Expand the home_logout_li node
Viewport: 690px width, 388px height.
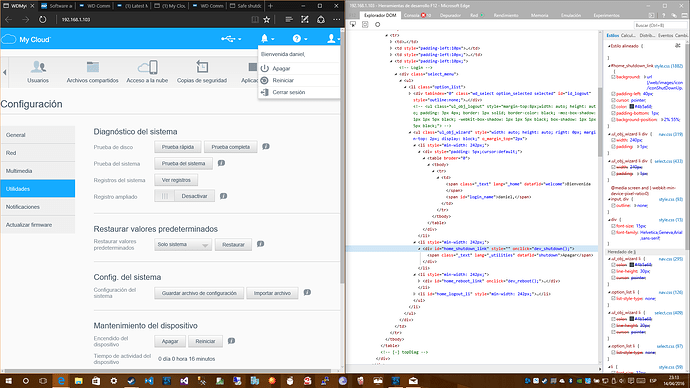pos(415,294)
